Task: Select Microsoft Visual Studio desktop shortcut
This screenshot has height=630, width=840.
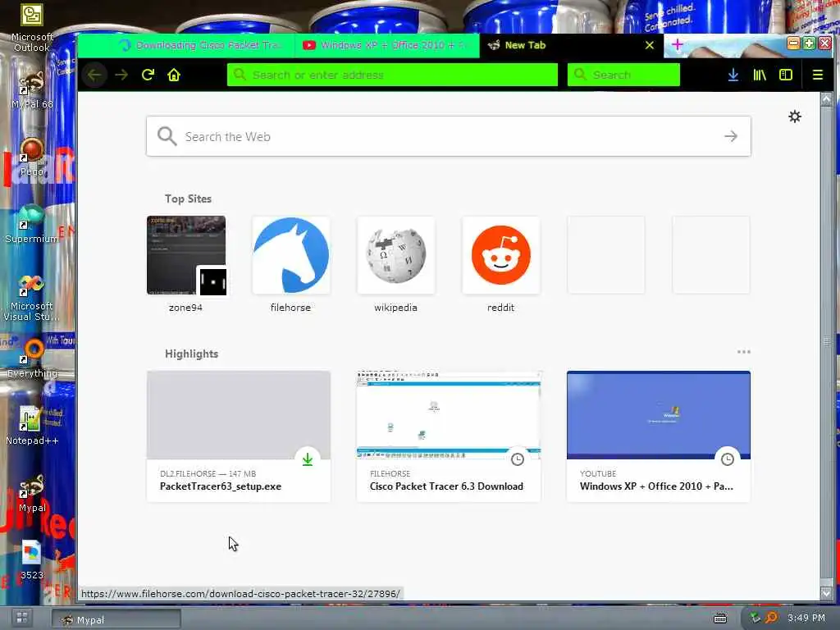Action: point(32,297)
